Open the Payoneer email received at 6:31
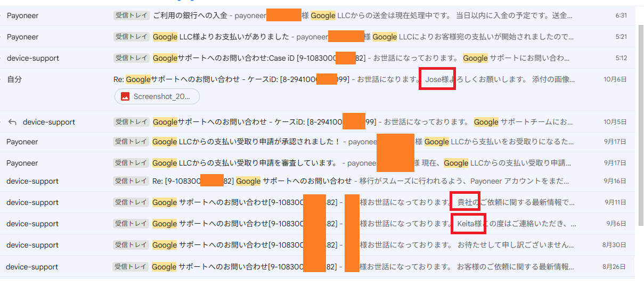 (317, 15)
